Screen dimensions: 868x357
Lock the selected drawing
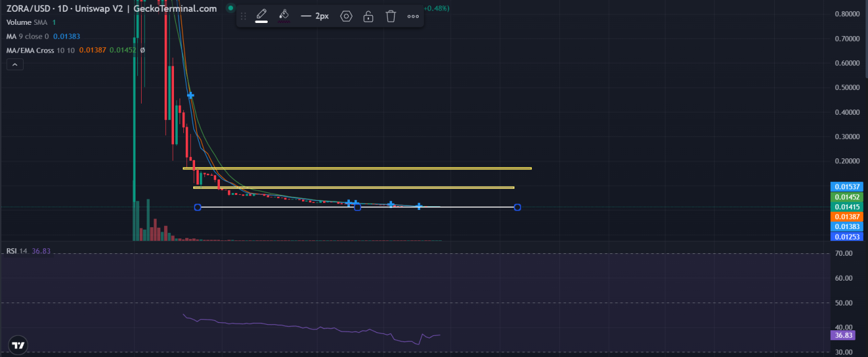(368, 16)
